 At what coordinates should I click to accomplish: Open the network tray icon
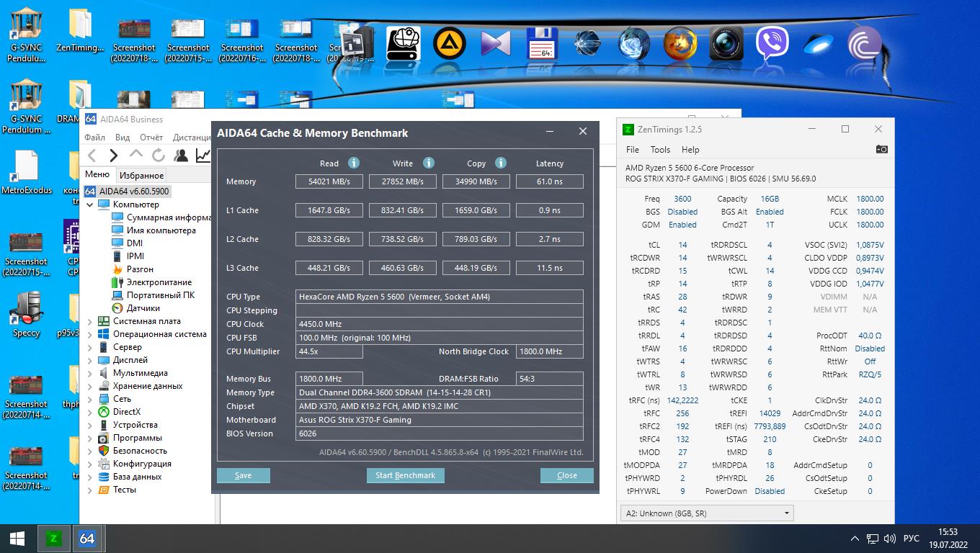click(872, 539)
